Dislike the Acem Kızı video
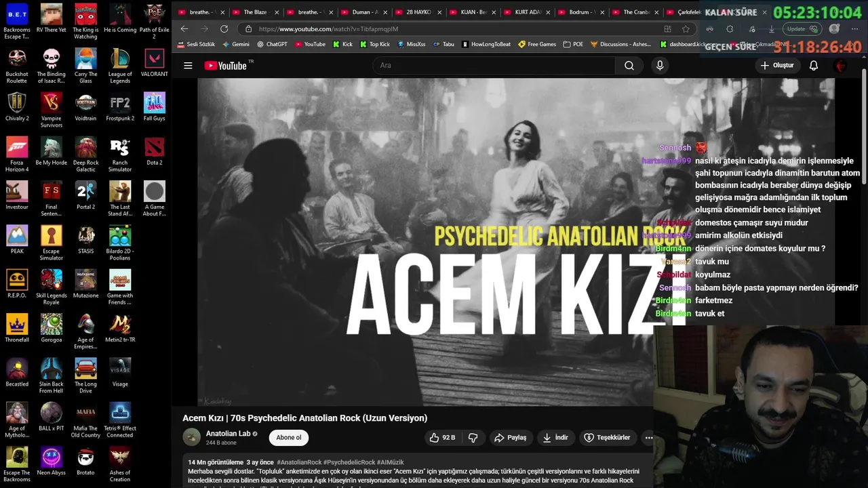 pyautogui.click(x=473, y=438)
